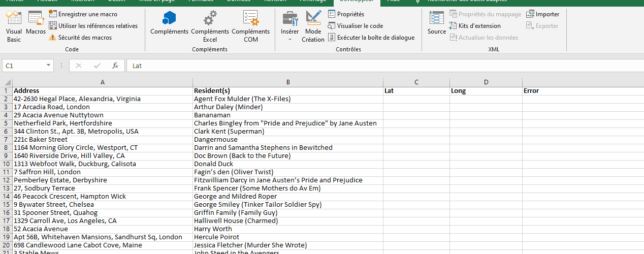The width and height of the screenshot is (644, 254).
Task: Click the Error header cell
Action: click(583, 91)
